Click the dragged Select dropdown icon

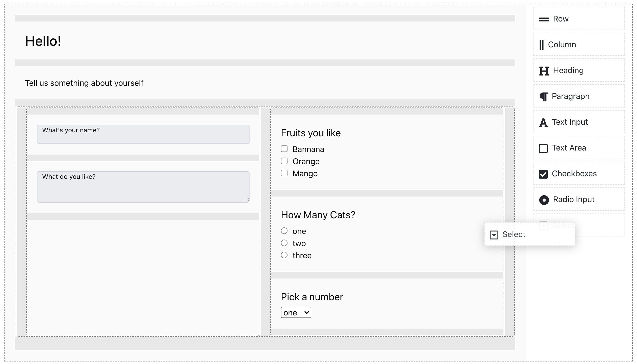[x=494, y=235]
